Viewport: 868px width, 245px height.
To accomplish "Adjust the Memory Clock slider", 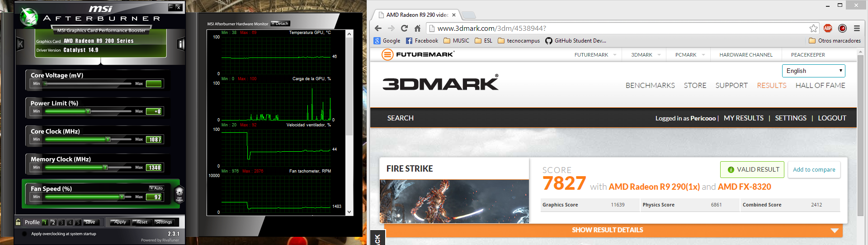I will tap(105, 167).
